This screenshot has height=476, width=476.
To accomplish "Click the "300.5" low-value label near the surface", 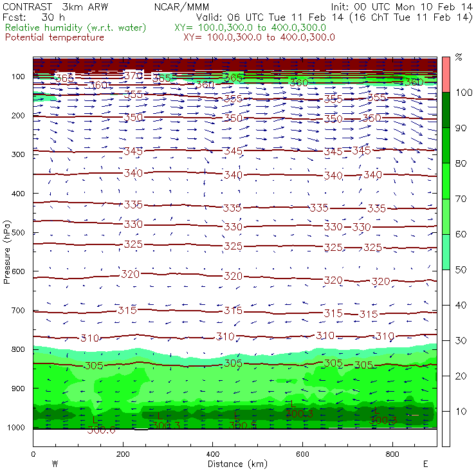I will point(243,425).
